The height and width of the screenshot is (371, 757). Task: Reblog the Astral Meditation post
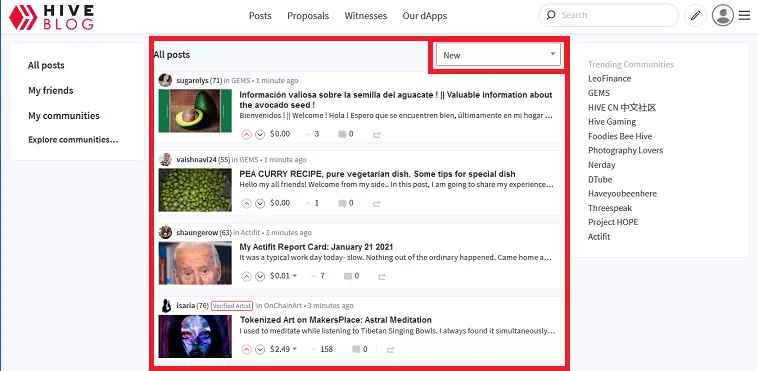click(391, 350)
